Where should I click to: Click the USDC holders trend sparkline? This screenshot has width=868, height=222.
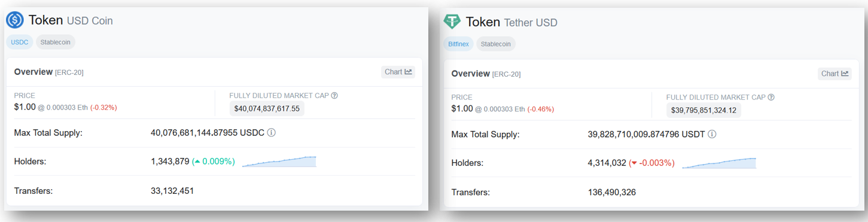tap(279, 161)
